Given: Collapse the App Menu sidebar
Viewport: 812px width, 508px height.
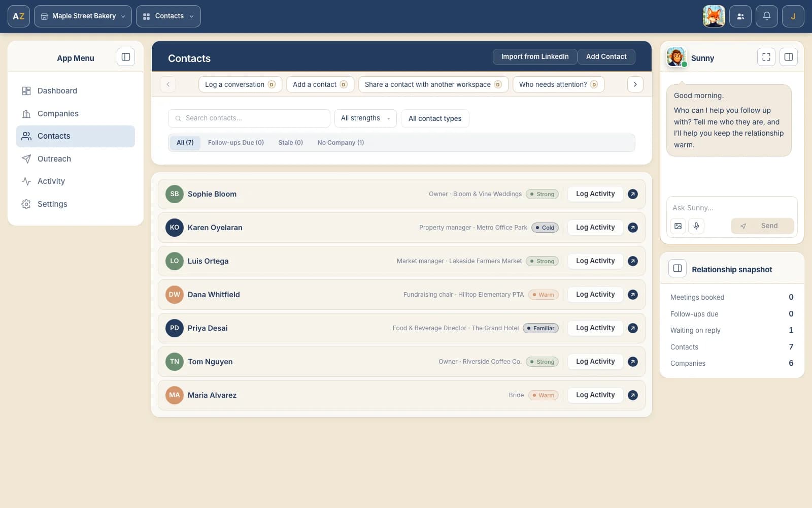Looking at the screenshot, I should point(126,57).
